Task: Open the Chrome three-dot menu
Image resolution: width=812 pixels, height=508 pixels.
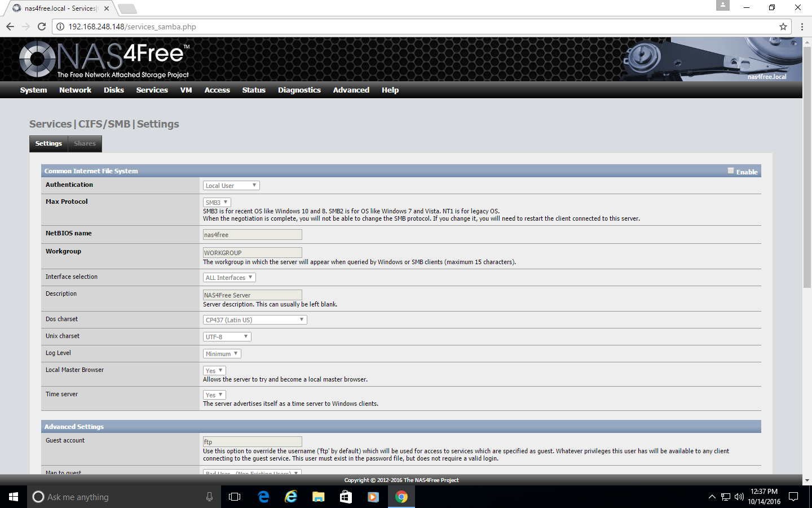Action: click(802, 27)
